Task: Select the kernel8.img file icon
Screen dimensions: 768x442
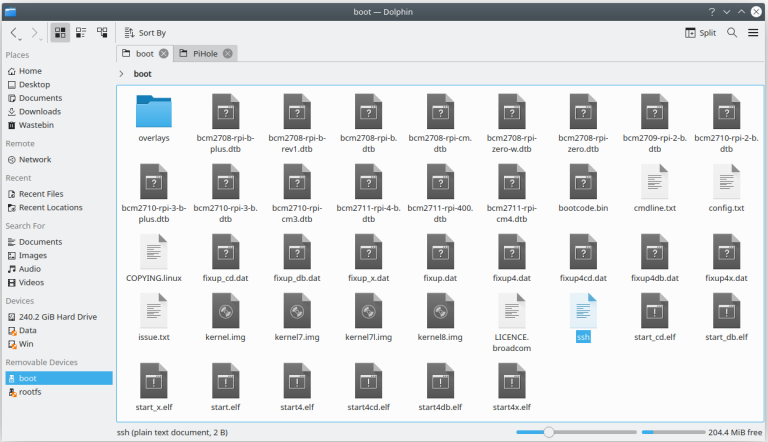Action: point(440,311)
